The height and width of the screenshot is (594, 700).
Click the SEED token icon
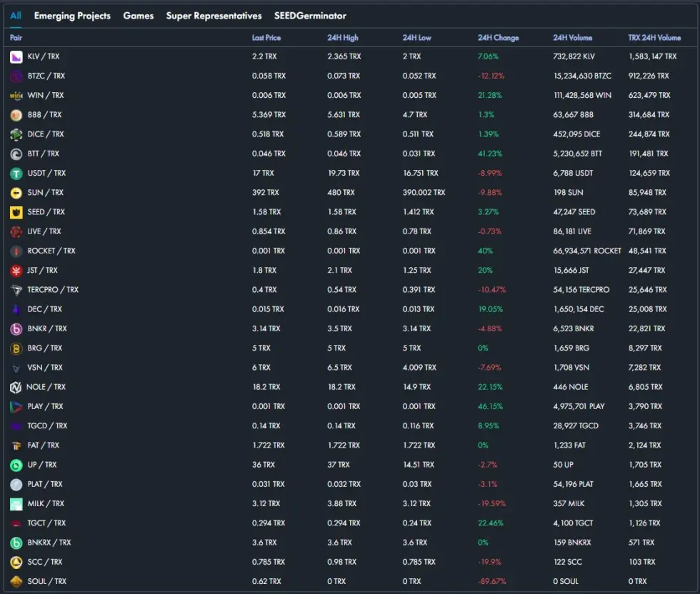pyautogui.click(x=16, y=213)
